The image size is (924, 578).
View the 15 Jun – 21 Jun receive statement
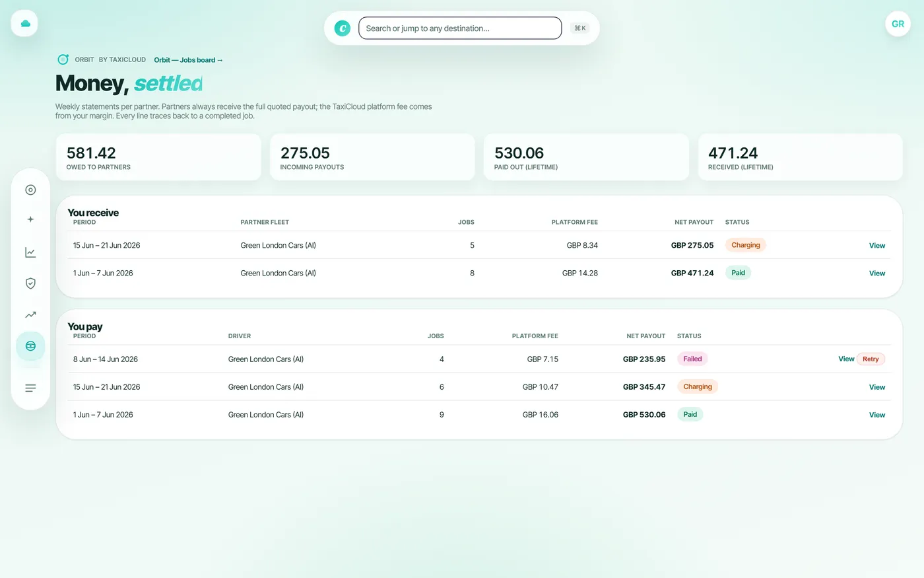coord(876,246)
